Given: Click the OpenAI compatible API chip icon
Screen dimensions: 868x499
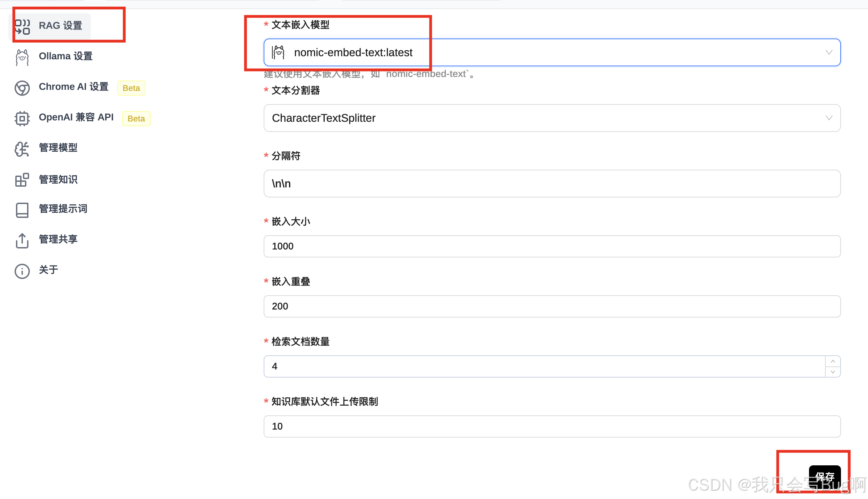Looking at the screenshot, I should (22, 118).
